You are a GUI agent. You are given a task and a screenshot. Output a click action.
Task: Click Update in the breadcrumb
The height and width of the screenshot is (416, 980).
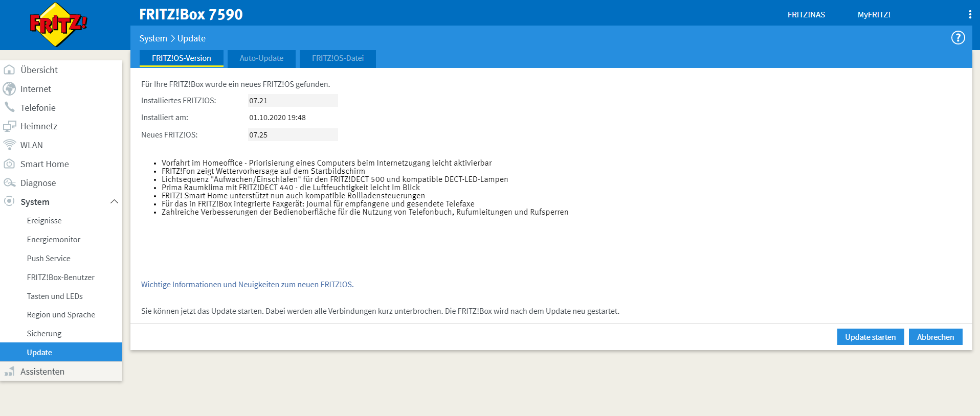[191, 38]
